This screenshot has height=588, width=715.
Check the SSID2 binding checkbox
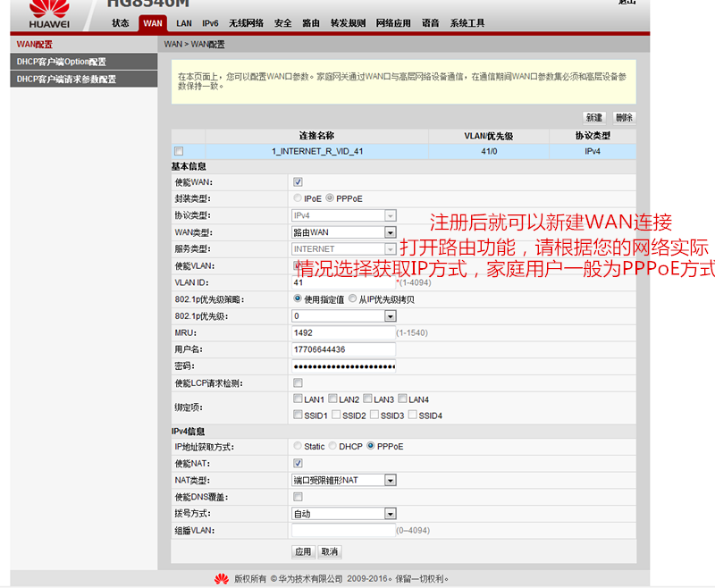(x=336, y=415)
